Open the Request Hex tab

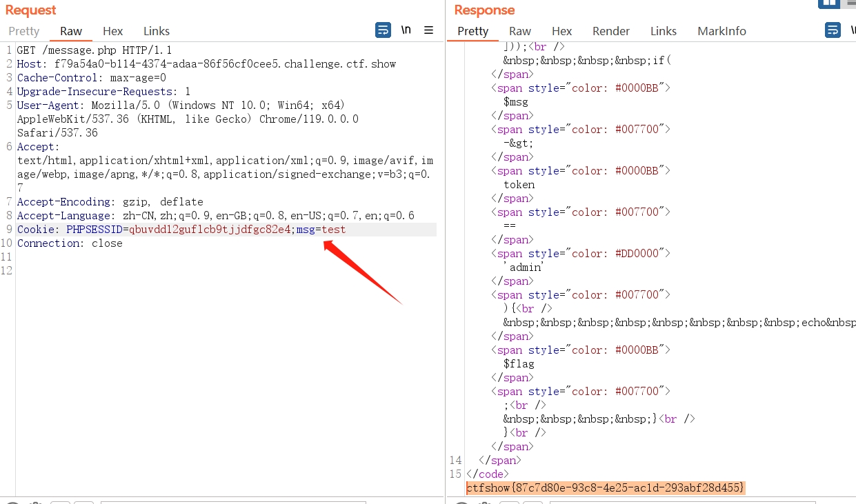click(x=113, y=31)
